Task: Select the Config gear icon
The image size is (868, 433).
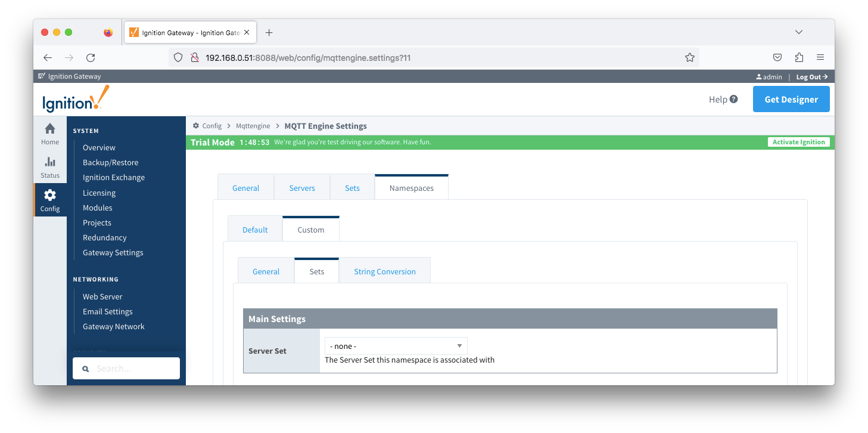Action: 50,195
